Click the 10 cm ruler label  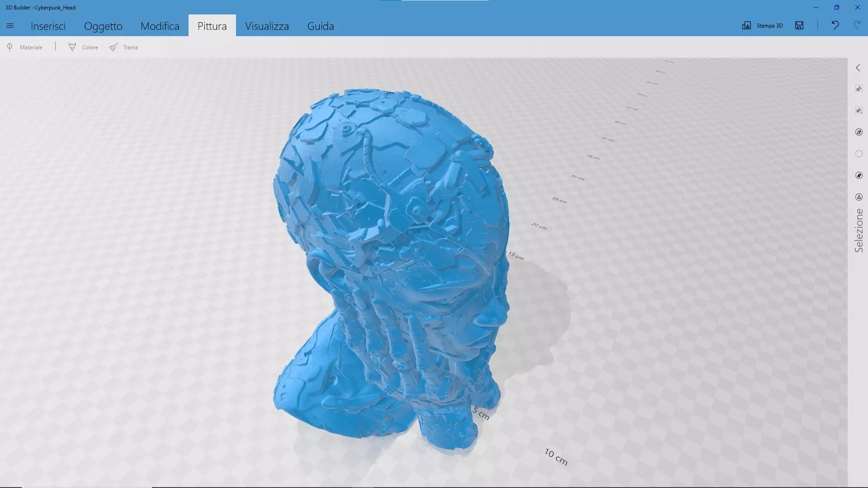point(556,457)
